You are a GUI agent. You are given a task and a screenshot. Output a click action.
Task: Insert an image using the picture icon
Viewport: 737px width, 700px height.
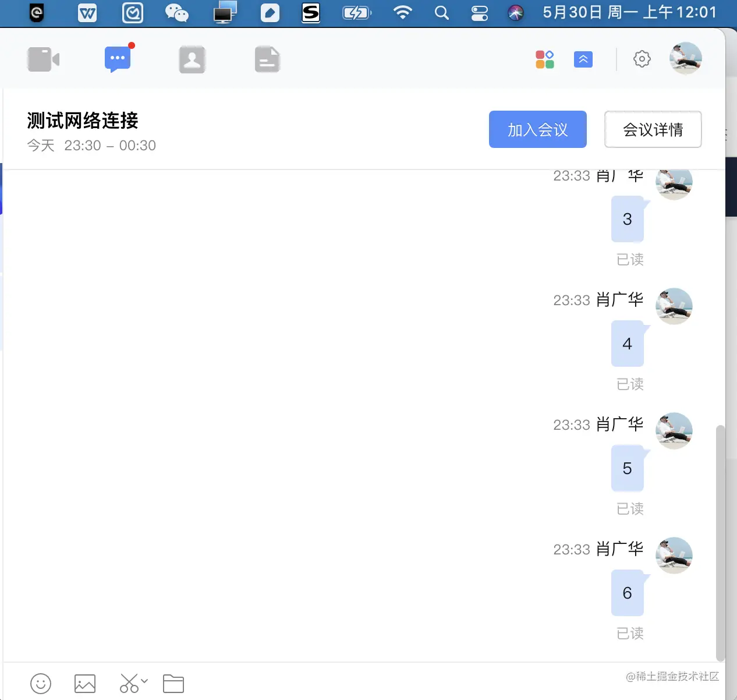click(84, 683)
